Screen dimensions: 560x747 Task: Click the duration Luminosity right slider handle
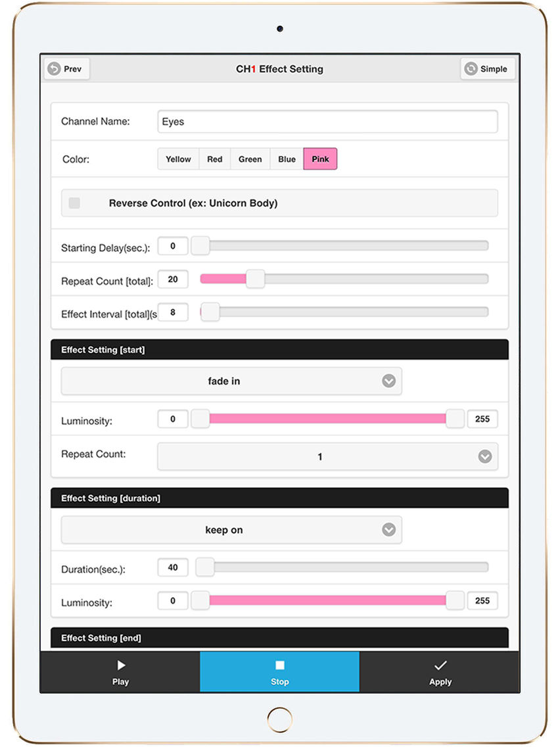point(455,601)
